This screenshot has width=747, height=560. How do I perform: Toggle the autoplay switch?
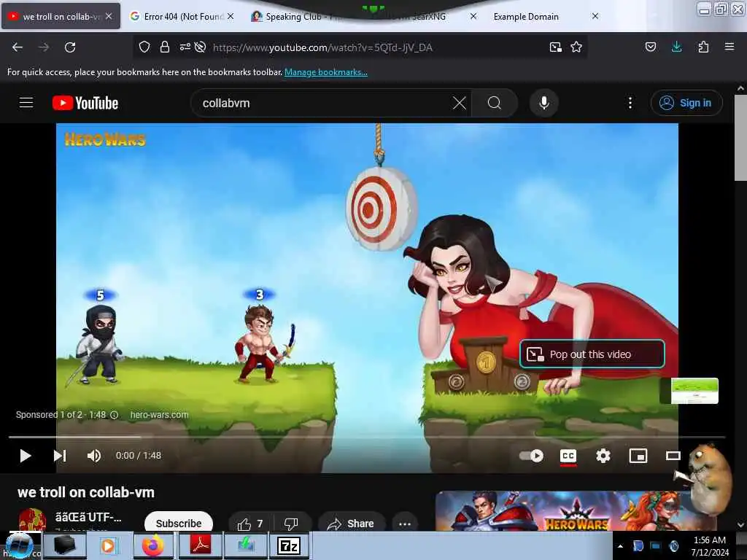(x=531, y=456)
